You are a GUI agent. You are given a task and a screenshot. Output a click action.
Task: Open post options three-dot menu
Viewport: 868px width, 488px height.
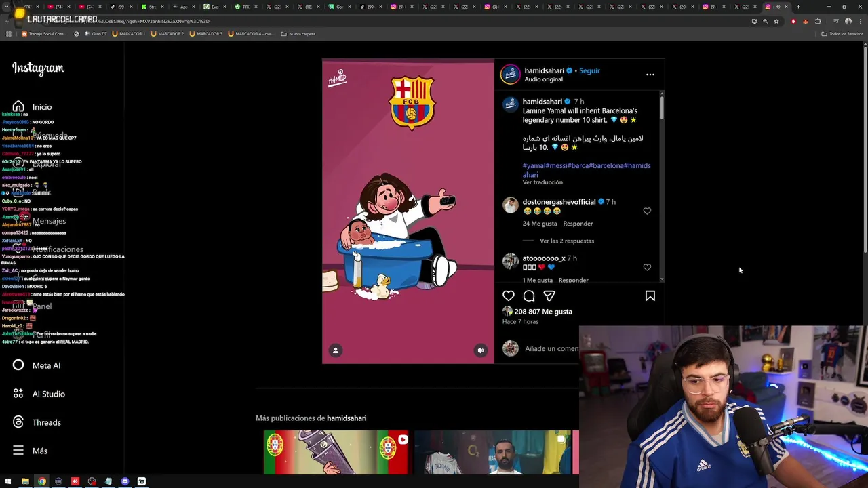650,75
